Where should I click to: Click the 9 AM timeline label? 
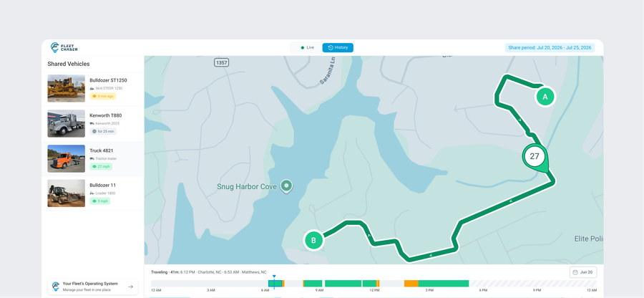click(319, 290)
